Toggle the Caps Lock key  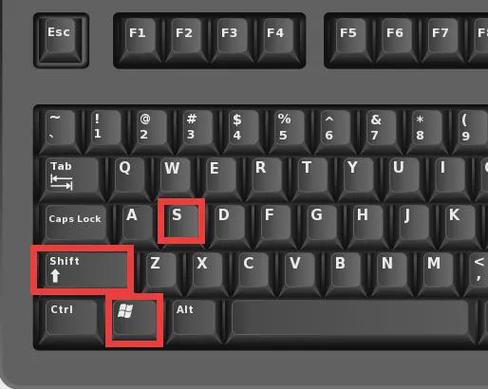76,223
